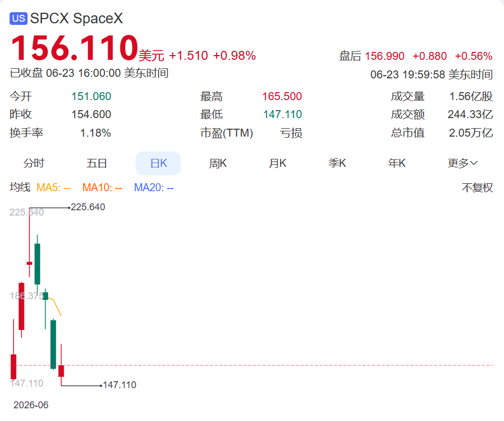Click the 市盈(TTM) value 亏损
Screen dimensions: 504x421
point(291,133)
